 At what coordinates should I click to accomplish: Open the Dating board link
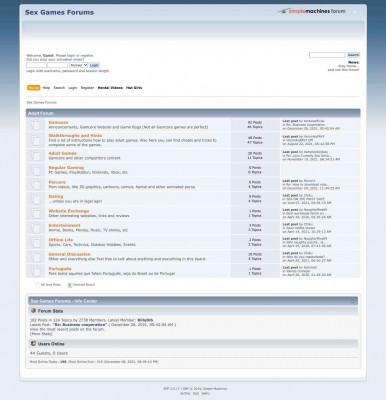coord(56,197)
